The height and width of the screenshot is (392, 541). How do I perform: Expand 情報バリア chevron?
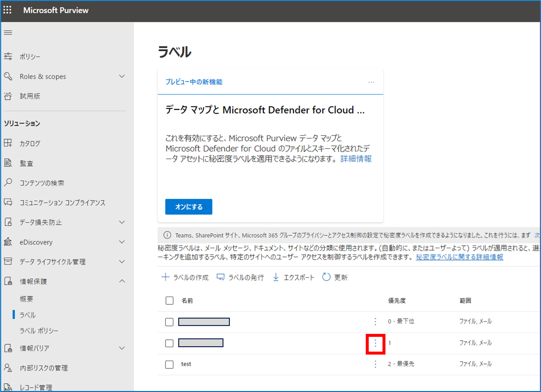click(x=122, y=348)
